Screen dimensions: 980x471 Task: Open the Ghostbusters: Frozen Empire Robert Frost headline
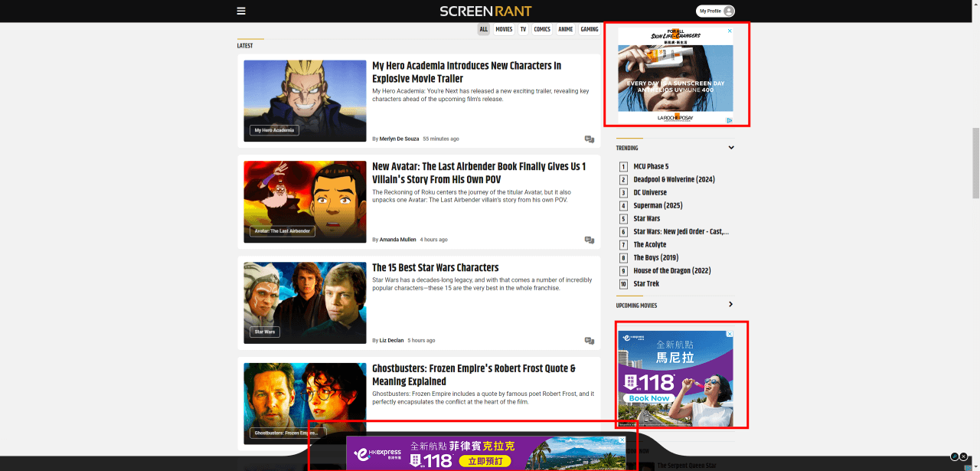(x=474, y=375)
